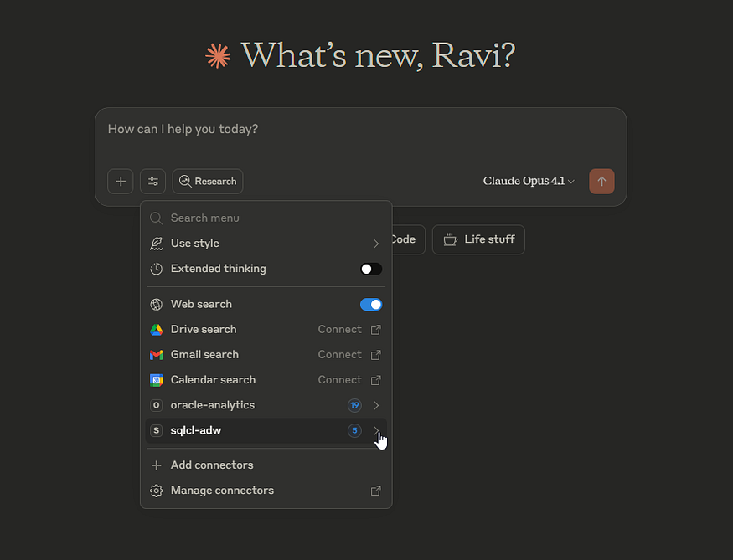Select the Calendar search menu entry
The height and width of the screenshot is (560, 733).
click(x=266, y=380)
